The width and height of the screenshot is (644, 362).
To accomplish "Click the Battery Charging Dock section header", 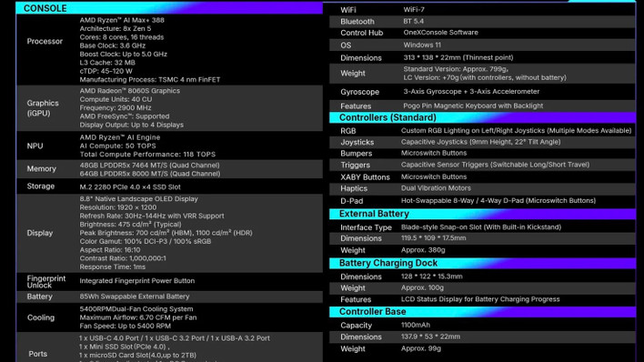I will pyautogui.click(x=482, y=263).
